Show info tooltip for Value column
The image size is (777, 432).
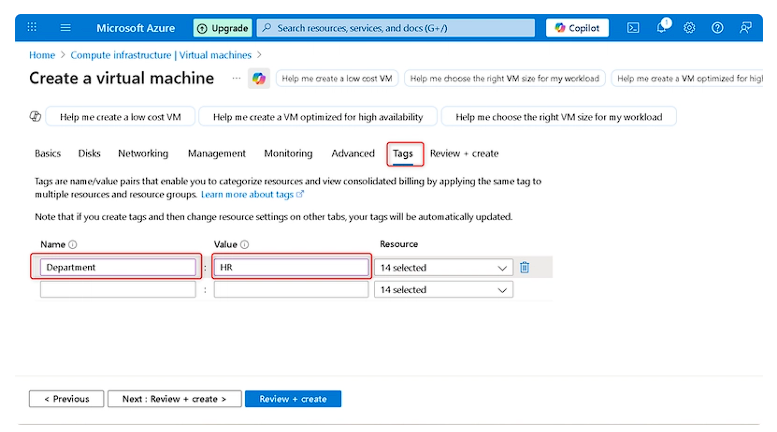click(244, 244)
